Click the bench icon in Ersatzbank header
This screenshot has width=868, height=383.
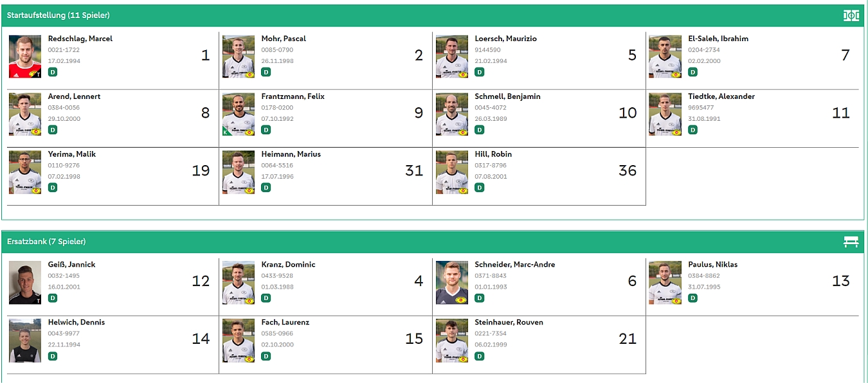click(851, 242)
